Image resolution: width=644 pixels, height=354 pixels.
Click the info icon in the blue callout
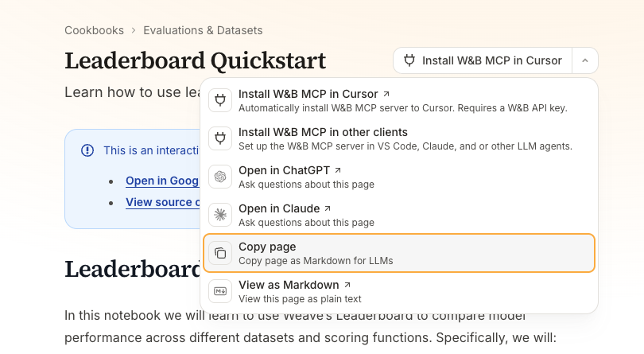(87, 150)
